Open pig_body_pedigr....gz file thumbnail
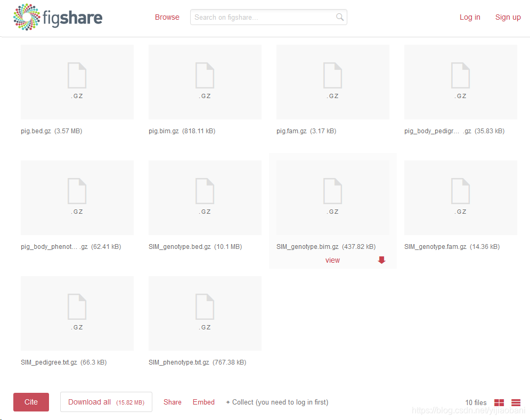The image size is (530, 420). 460,82
